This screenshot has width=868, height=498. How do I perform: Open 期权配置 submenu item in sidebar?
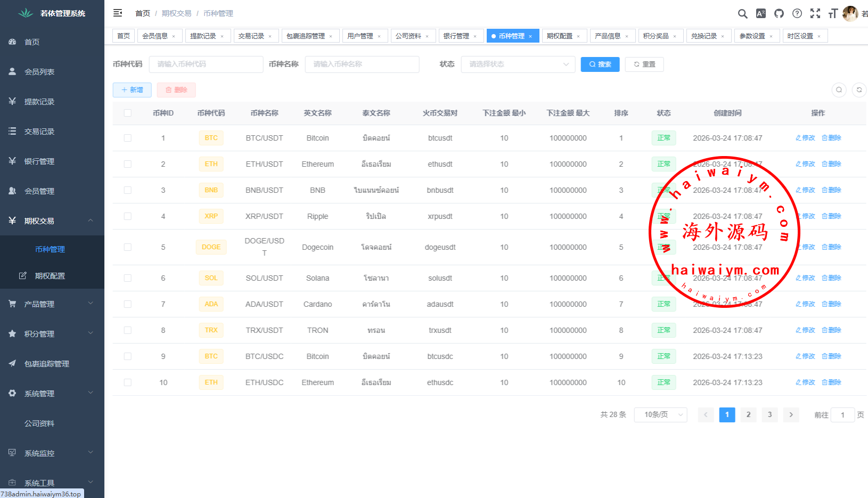[x=52, y=276]
